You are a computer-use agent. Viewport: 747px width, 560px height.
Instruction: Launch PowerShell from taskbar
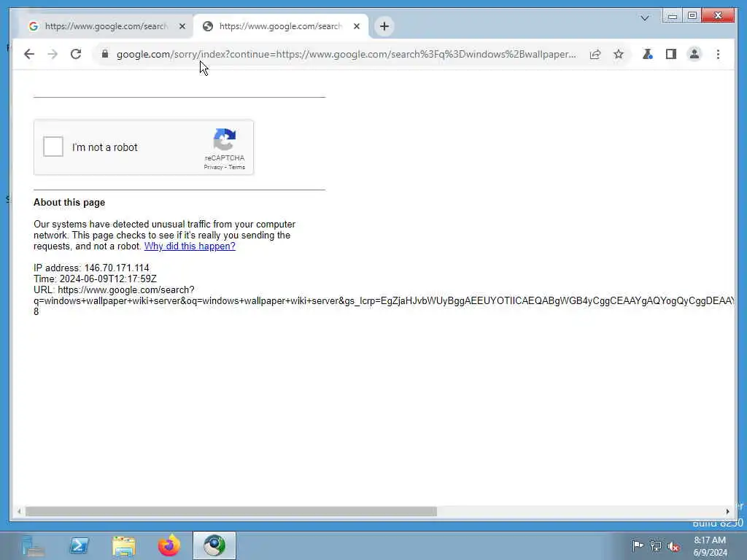click(x=79, y=545)
